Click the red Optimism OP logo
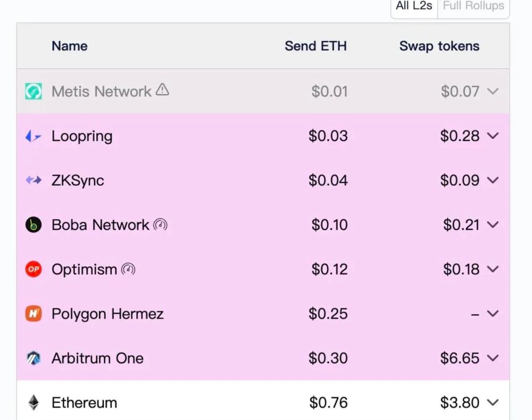The width and height of the screenshot is (532, 420). (x=33, y=269)
